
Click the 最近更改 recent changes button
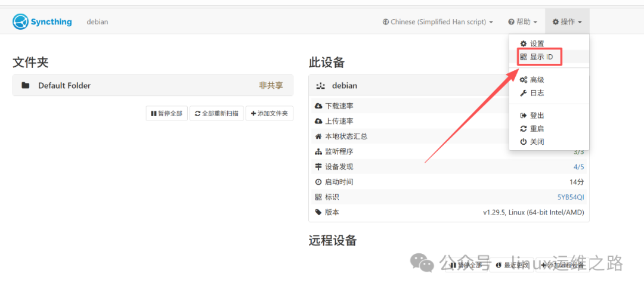513,265
